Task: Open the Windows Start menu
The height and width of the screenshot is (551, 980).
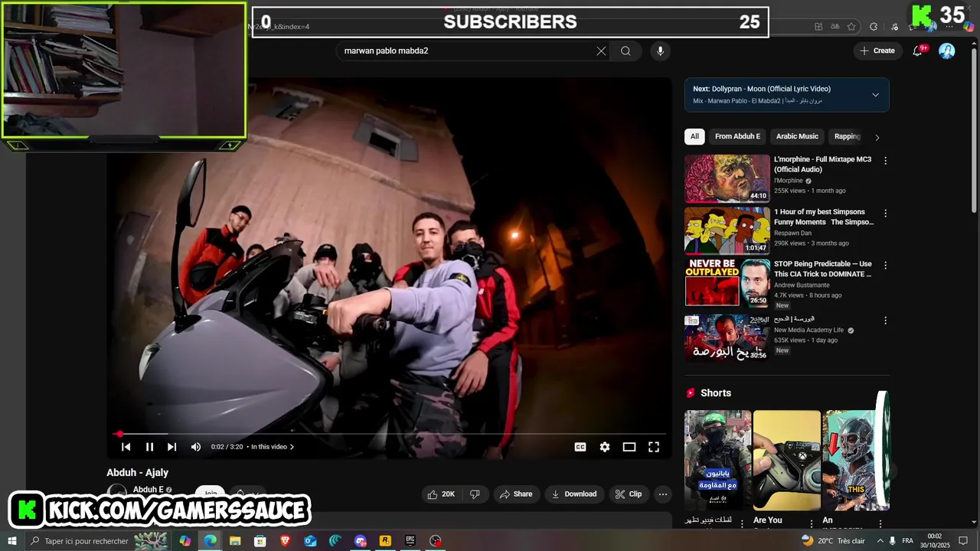Action: point(11,541)
